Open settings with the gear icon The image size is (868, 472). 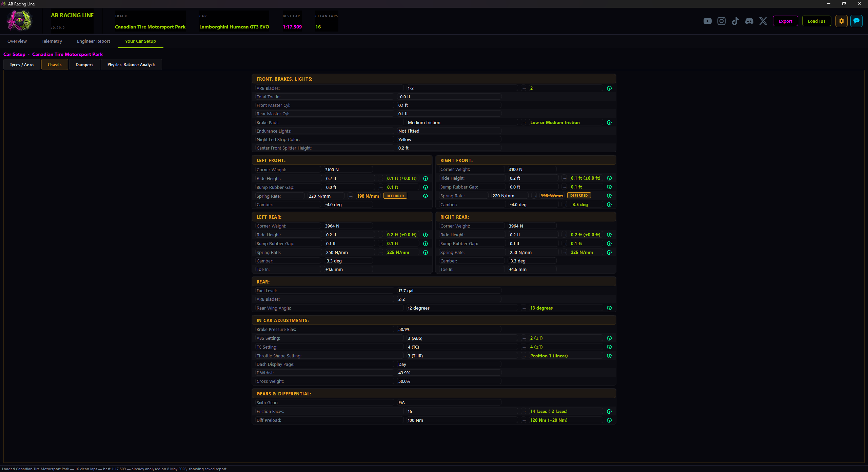(841, 21)
